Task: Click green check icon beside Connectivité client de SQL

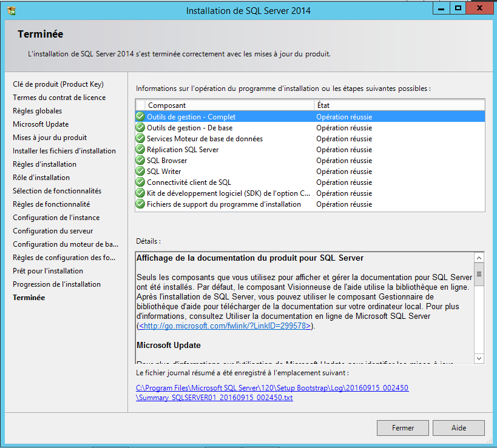Action: (x=140, y=182)
